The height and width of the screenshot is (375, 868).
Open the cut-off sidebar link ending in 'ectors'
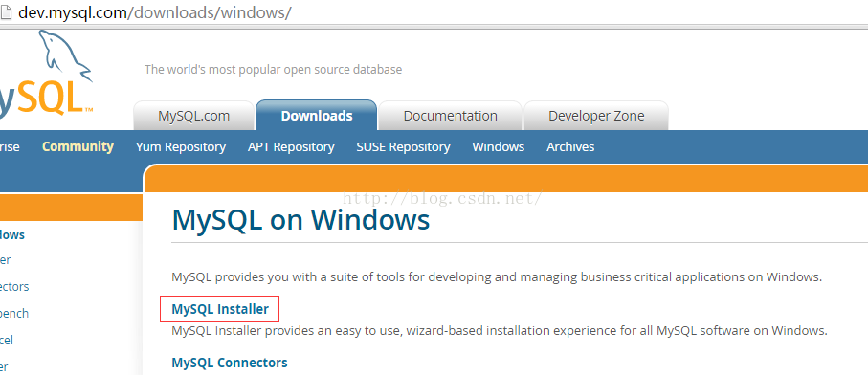tap(14, 286)
